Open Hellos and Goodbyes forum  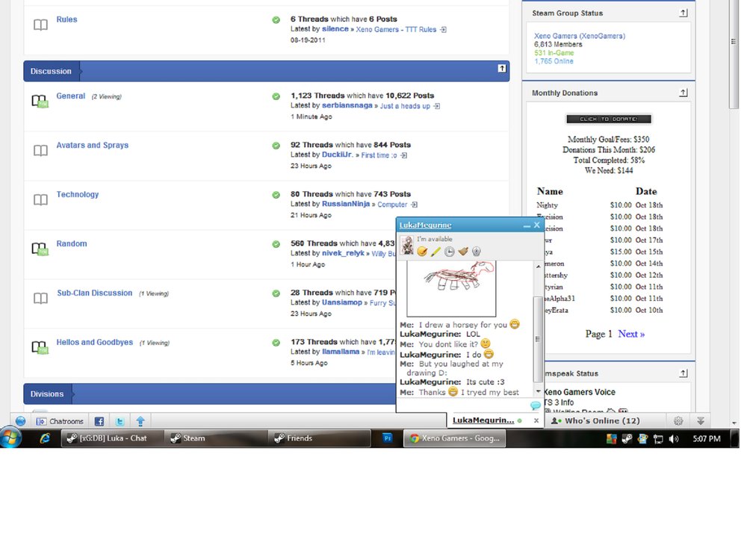[x=95, y=343]
